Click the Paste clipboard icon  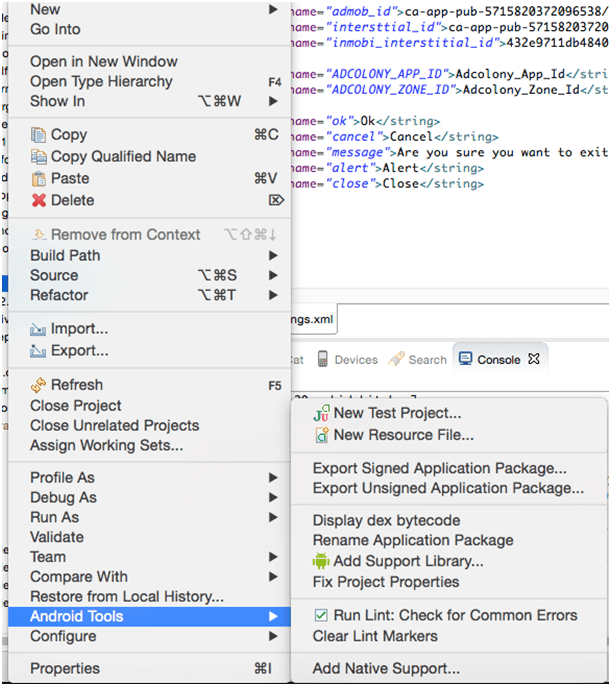[x=39, y=179]
